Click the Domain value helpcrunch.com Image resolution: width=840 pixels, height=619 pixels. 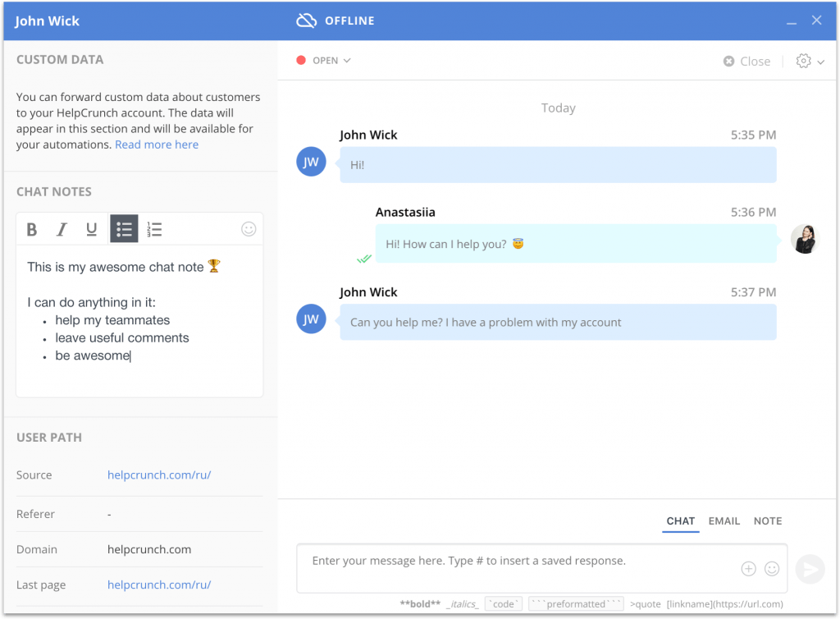pos(149,550)
